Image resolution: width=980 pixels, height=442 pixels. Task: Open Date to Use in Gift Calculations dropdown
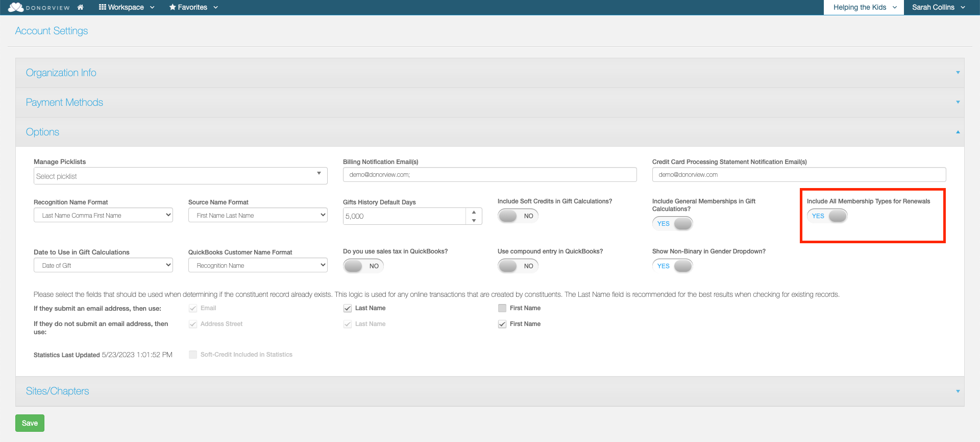click(103, 265)
